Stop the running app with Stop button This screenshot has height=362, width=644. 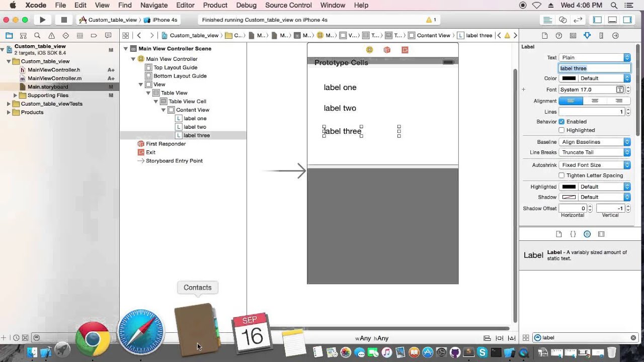64,20
